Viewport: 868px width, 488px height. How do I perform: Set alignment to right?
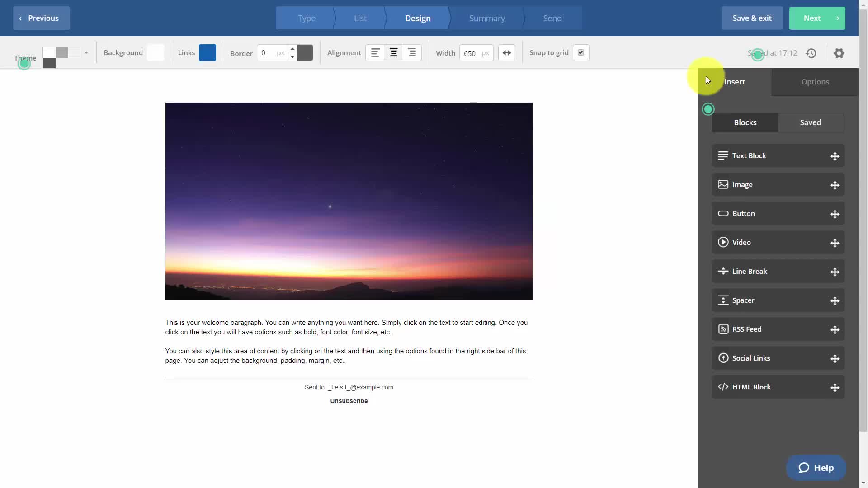click(x=412, y=53)
